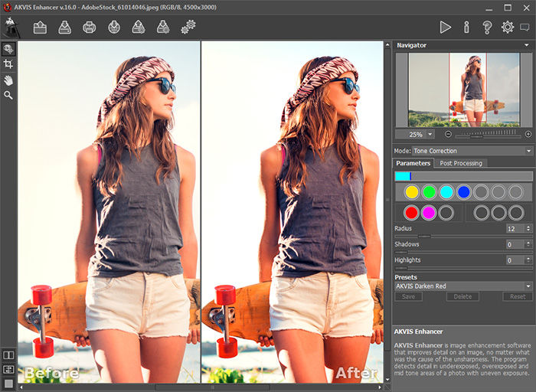Screen dimensions: 536x392
Task: Select the magenta color swatch
Action: [x=429, y=213]
